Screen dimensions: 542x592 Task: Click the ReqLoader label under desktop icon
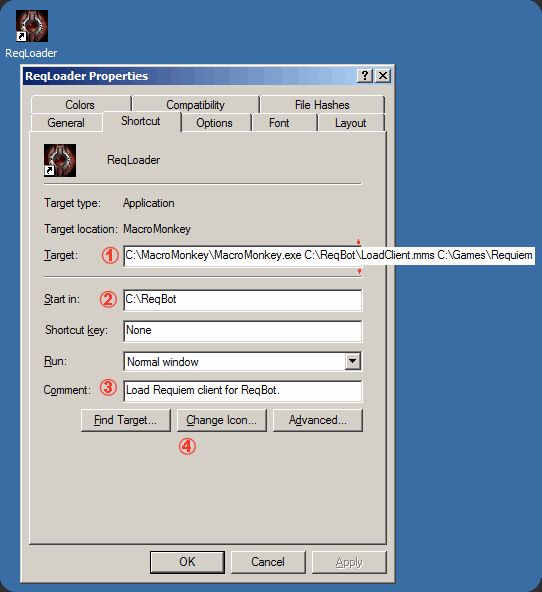(x=31, y=53)
